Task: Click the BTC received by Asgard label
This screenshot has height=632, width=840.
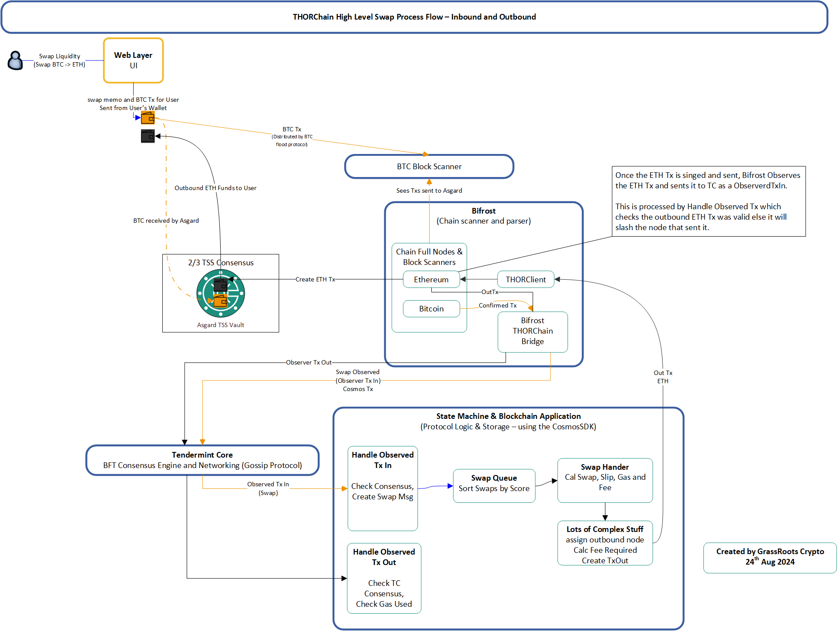Action: (x=166, y=221)
